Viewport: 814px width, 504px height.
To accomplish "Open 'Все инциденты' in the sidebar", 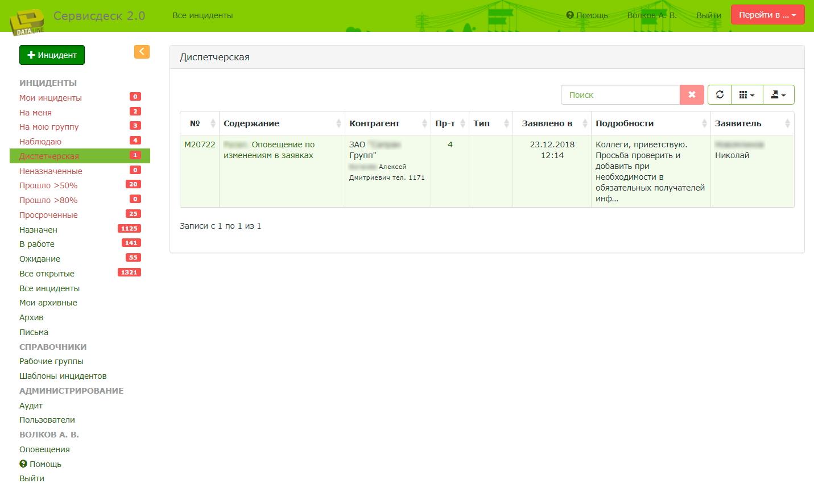I will (49, 288).
